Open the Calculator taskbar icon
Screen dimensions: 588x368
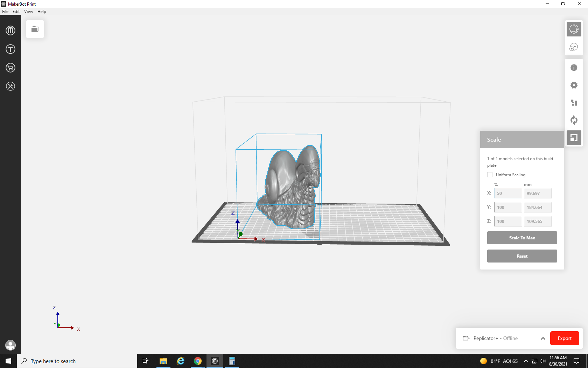(232, 361)
